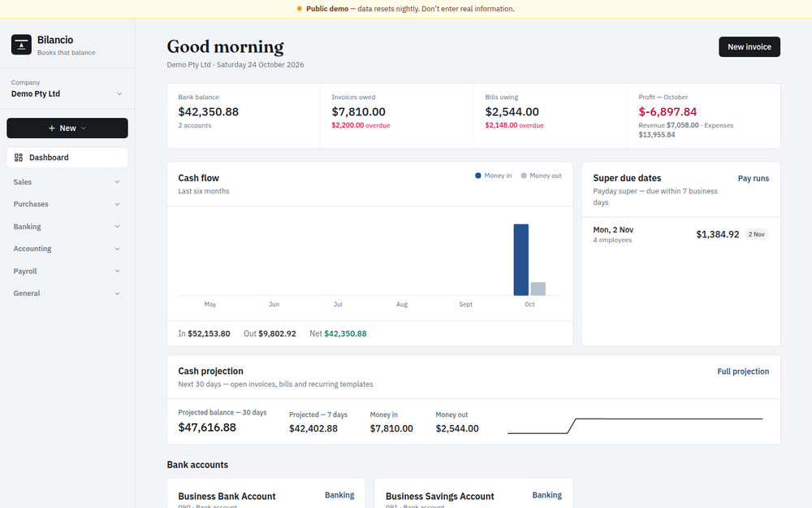Click the Business Bank Account card title
The width and height of the screenshot is (812, 508).
(227, 497)
